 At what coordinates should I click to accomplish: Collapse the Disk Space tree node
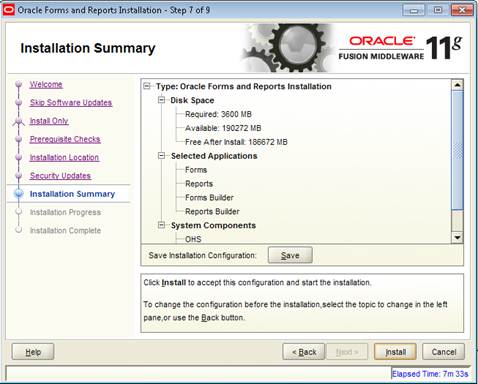(x=161, y=100)
